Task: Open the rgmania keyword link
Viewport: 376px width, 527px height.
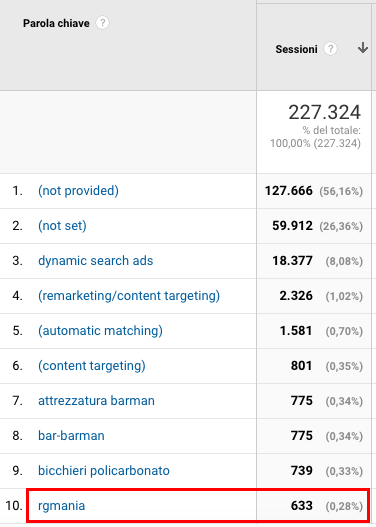Action: 61,505
